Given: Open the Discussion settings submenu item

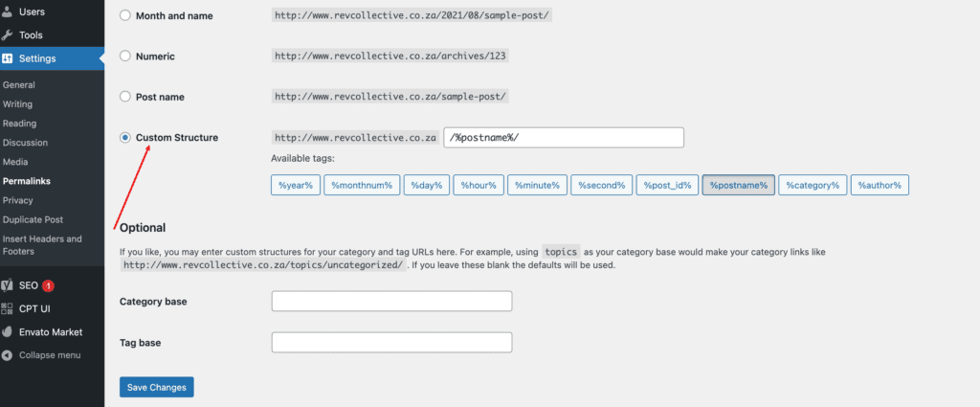Looking at the screenshot, I should (25, 143).
